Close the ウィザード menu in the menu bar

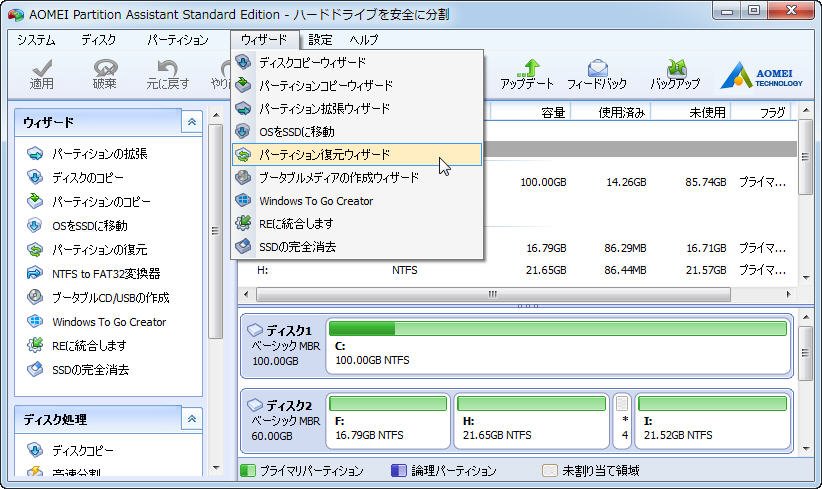click(x=264, y=40)
